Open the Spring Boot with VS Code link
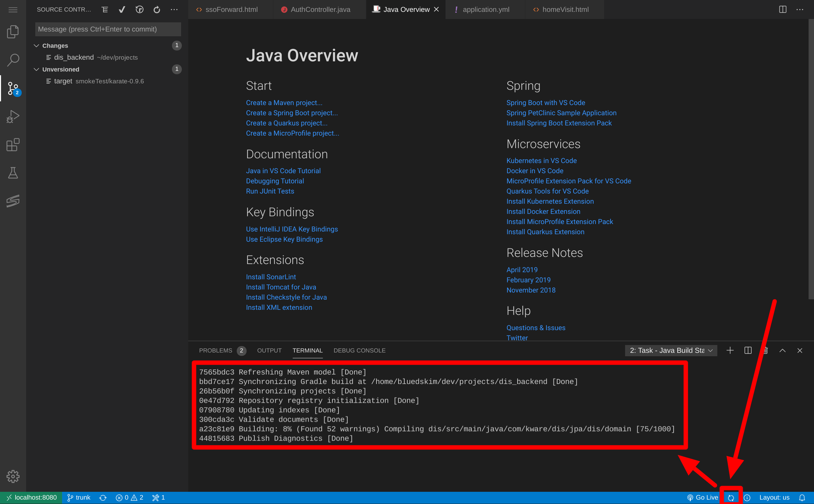This screenshot has width=814, height=504. [x=545, y=103]
